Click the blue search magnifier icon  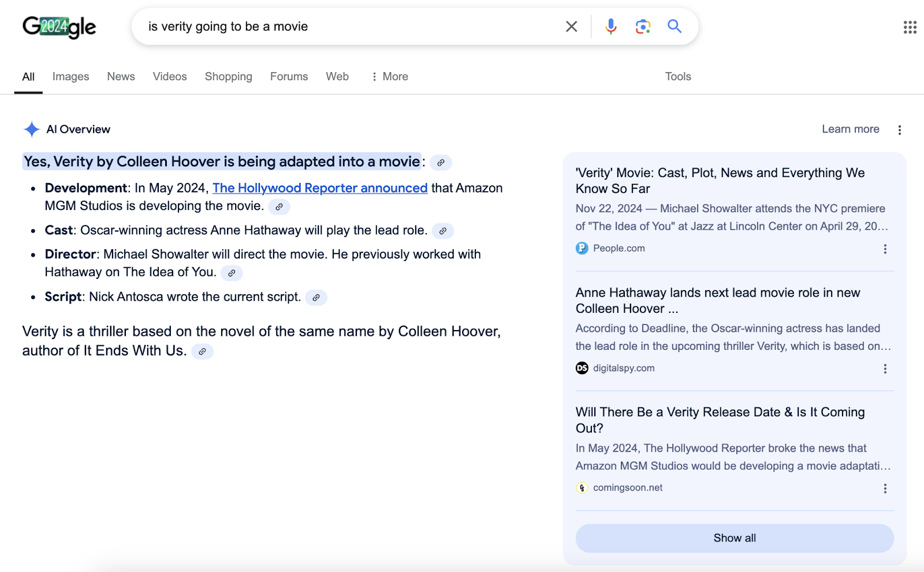click(674, 26)
